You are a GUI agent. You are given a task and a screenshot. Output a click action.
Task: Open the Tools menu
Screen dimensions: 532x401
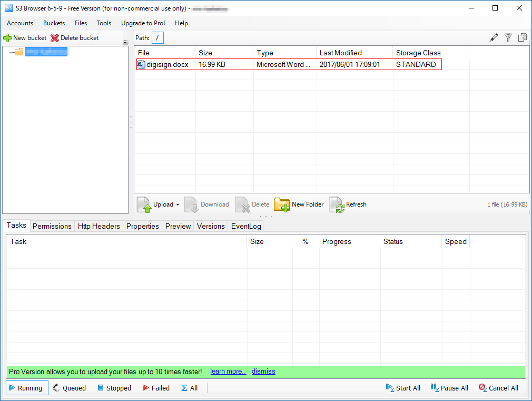(x=104, y=23)
